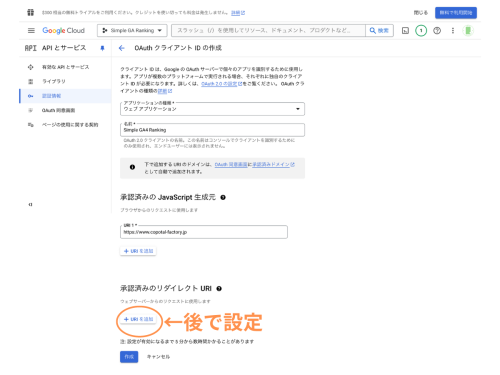Image resolution: width=500 pixels, height=375 pixels.
Task: Open the hamburger navigation menu
Action: [x=31, y=30]
